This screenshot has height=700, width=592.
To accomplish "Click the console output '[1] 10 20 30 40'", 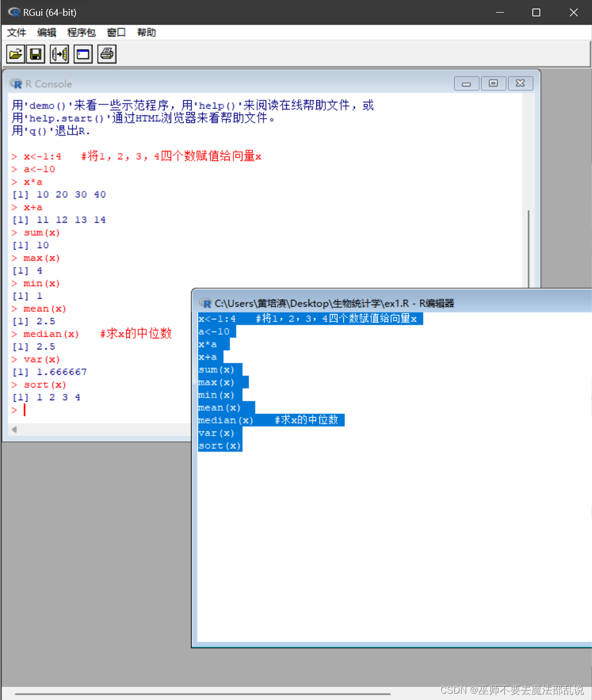I will point(59,195).
